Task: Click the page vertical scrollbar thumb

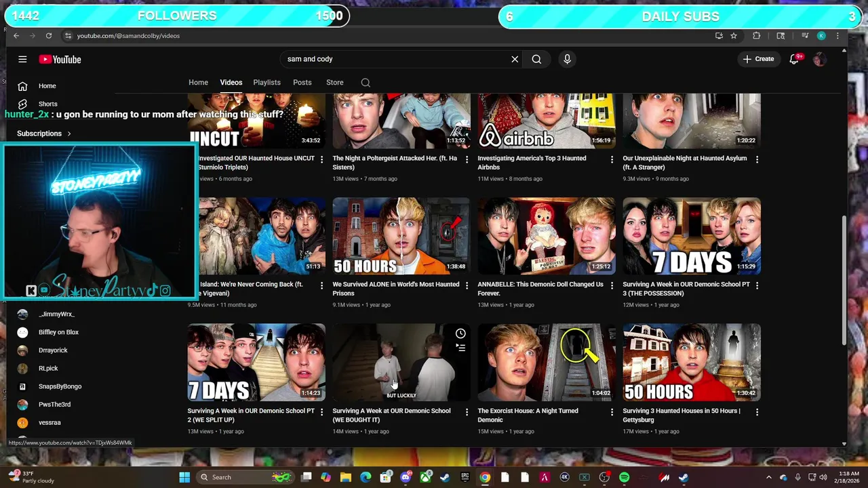Action: click(844, 281)
